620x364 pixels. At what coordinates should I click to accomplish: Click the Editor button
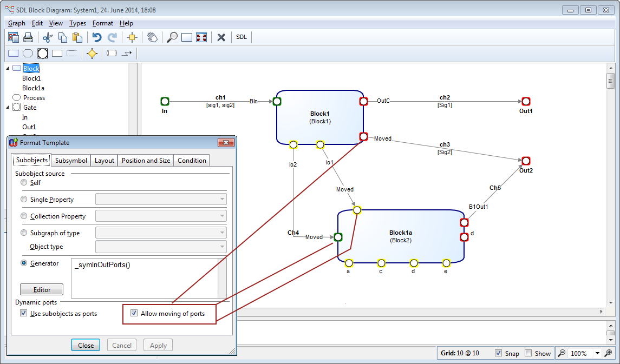click(42, 290)
